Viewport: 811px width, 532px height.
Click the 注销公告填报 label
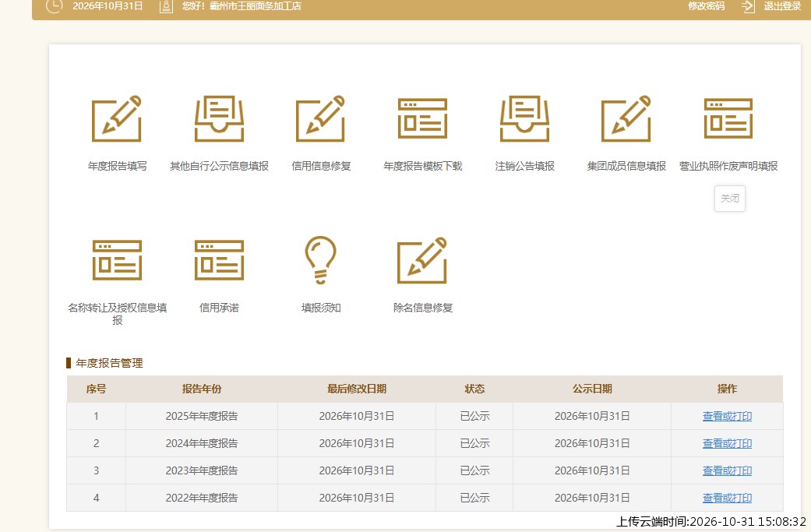click(x=525, y=166)
